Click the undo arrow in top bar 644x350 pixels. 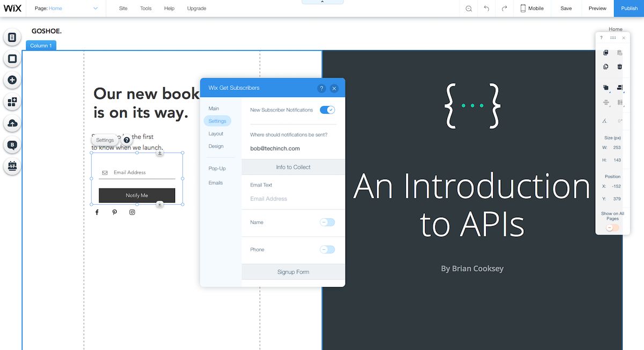tap(486, 9)
